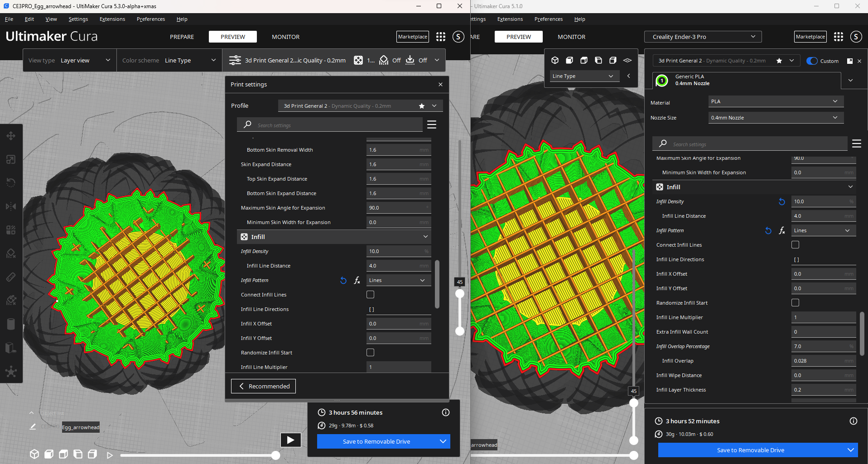Screen dimensions: 868x464
Task: Click the layer slider handle showing 45
Action: click(x=460, y=293)
